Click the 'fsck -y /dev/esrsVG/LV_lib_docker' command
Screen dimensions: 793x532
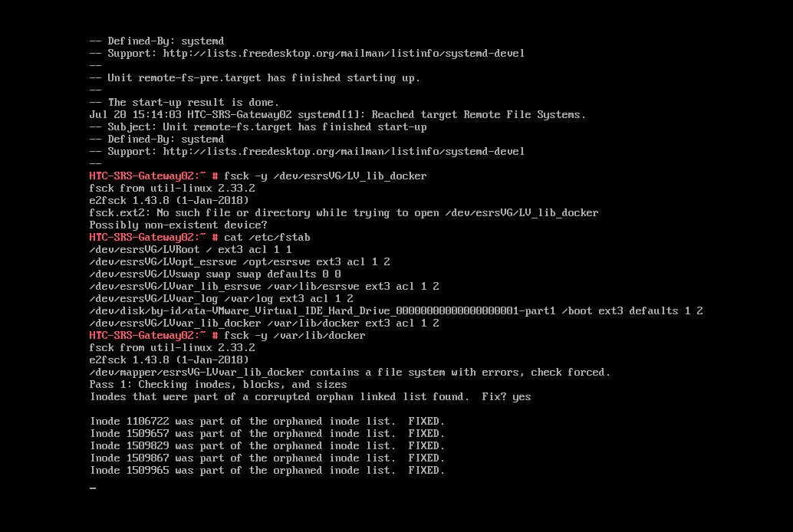(325, 176)
